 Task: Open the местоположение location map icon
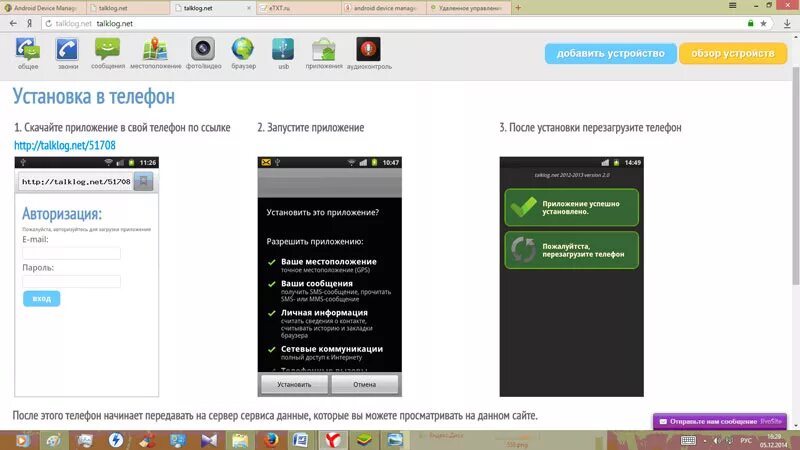tap(156, 53)
